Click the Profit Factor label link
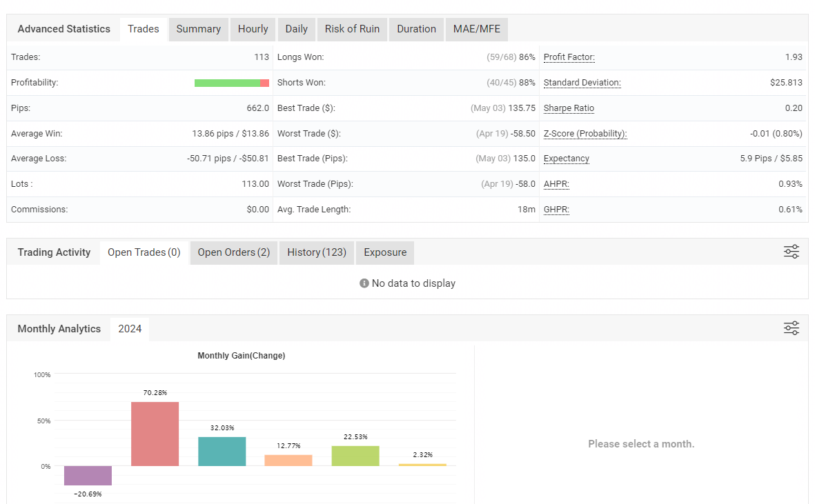The width and height of the screenshot is (815, 504). click(x=569, y=57)
